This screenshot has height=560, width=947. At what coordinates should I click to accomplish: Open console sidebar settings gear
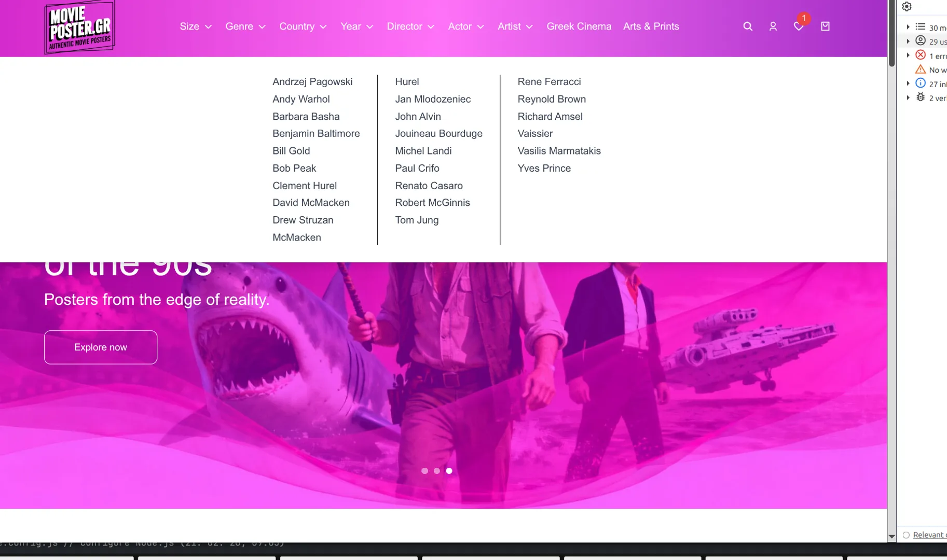907,7
